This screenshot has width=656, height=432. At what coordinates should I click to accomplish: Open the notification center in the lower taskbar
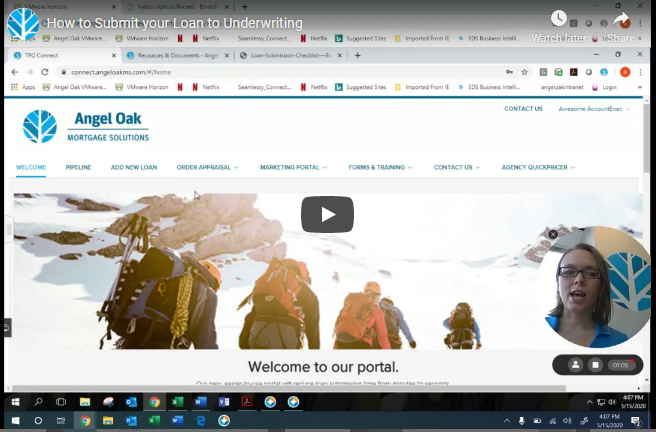[x=636, y=420]
